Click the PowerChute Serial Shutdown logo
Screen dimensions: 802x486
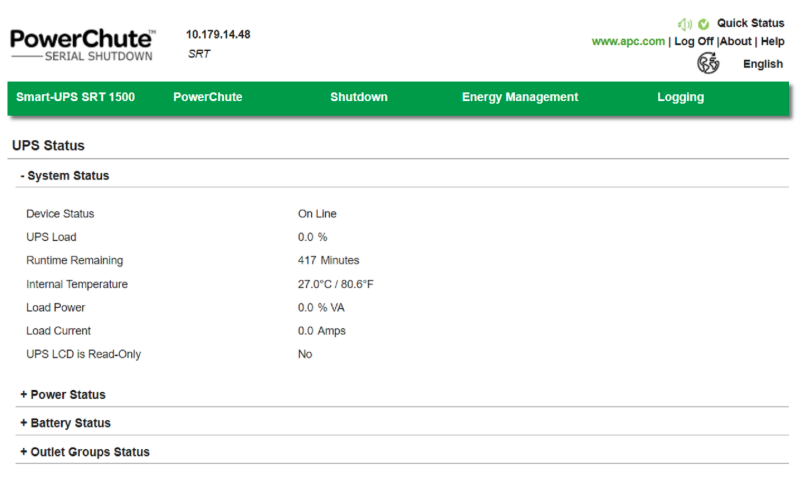(x=82, y=45)
